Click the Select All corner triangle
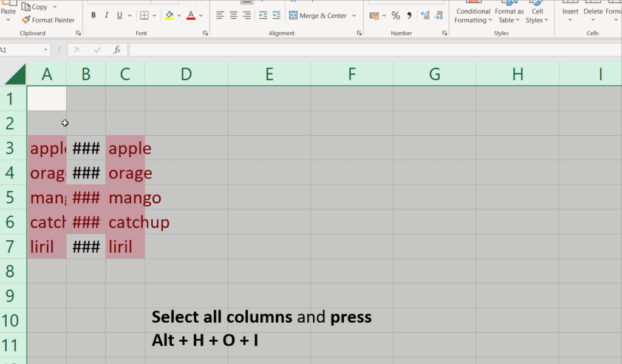The image size is (622, 364). click(15, 74)
